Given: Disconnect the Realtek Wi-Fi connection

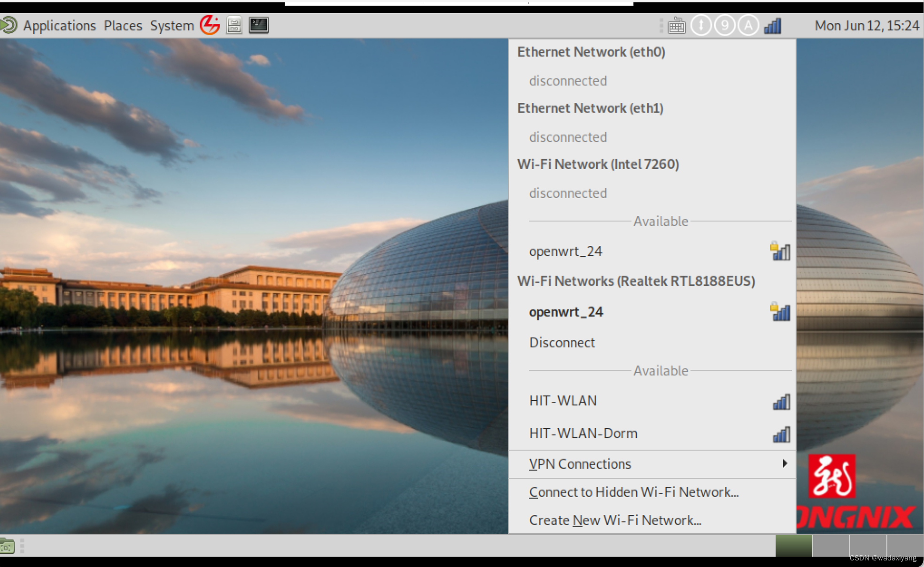Looking at the screenshot, I should tap(562, 343).
